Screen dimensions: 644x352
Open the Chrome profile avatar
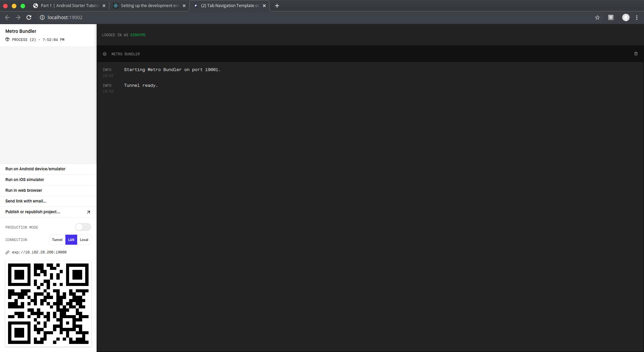(x=626, y=17)
